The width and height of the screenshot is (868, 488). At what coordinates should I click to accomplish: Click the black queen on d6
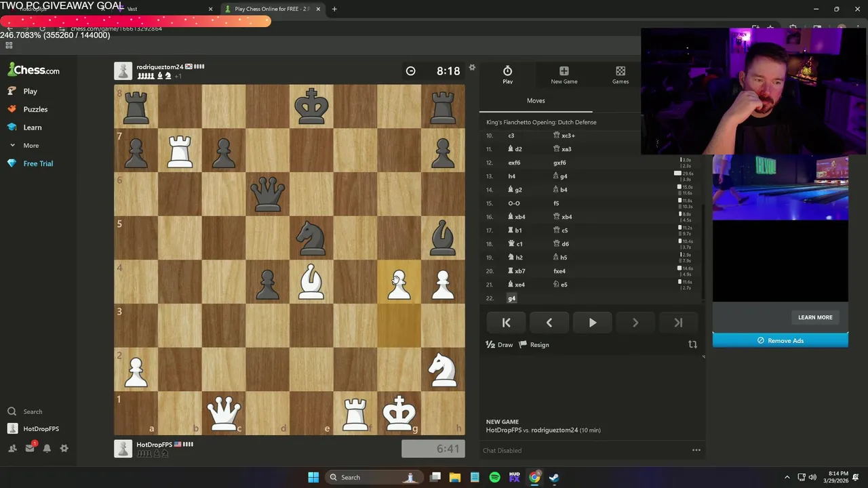pos(267,194)
